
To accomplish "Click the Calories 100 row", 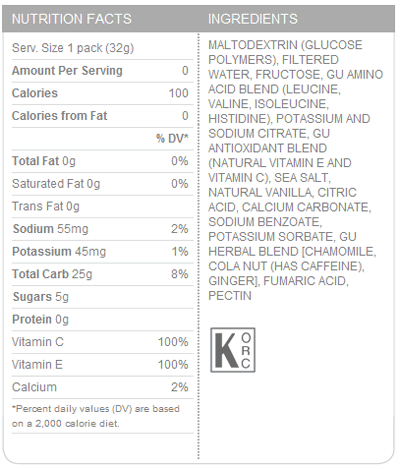I will click(103, 93).
